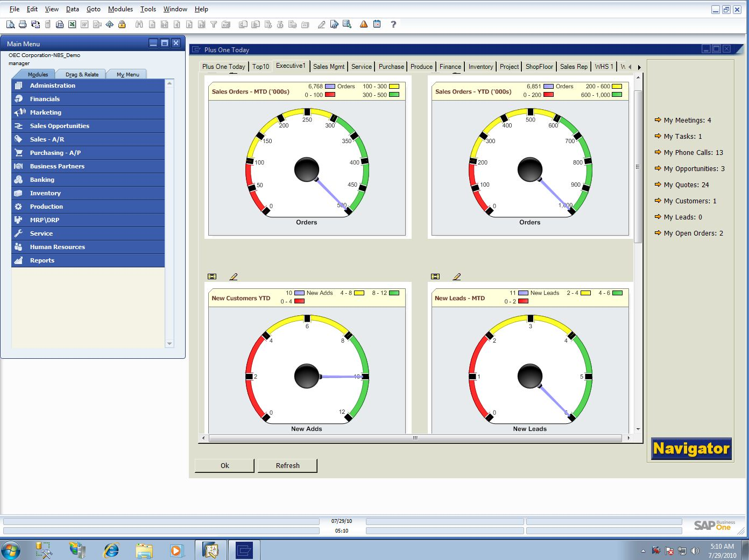Click the Print Preview toolbar icon
749x560 pixels.
coord(10,24)
